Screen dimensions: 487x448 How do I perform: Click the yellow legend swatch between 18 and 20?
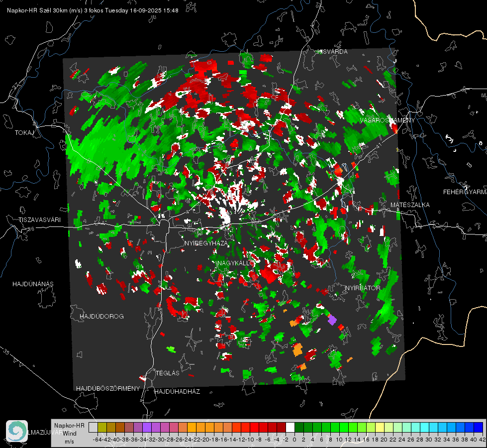tap(380, 427)
